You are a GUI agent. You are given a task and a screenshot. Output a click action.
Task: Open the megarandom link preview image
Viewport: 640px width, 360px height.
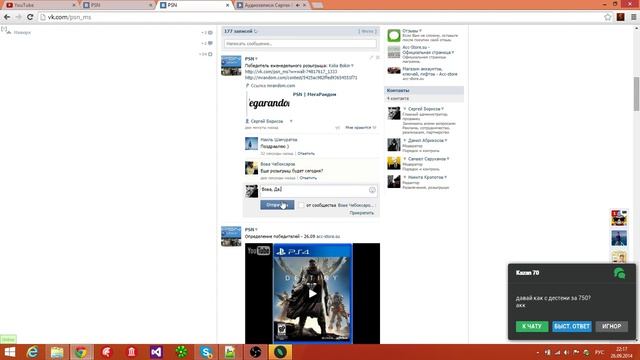269,104
